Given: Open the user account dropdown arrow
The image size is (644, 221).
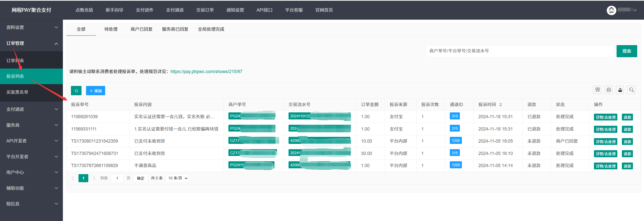Looking at the screenshot, I should (x=635, y=10).
